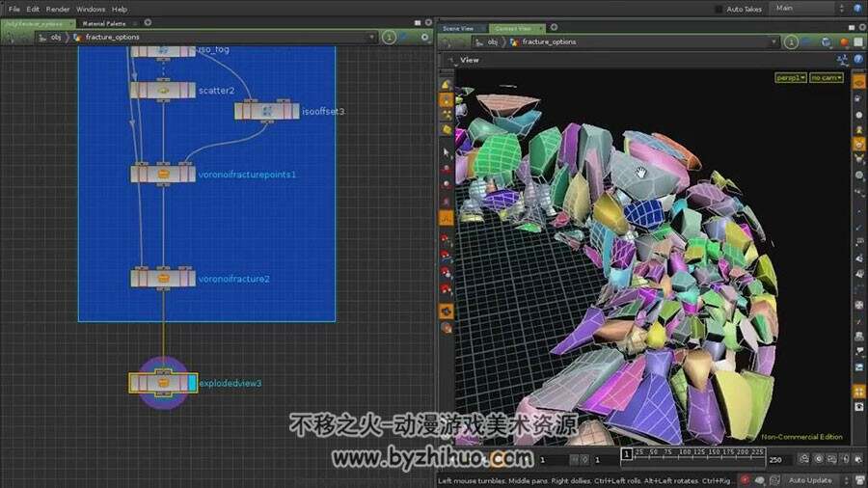868x488 pixels.
Task: Open the network editor path dropdown arrow
Action: coord(371,37)
